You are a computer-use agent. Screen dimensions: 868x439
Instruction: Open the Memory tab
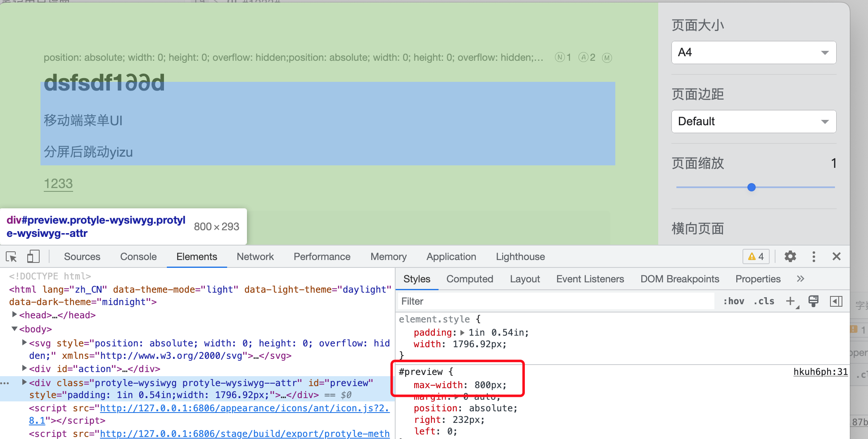389,257
